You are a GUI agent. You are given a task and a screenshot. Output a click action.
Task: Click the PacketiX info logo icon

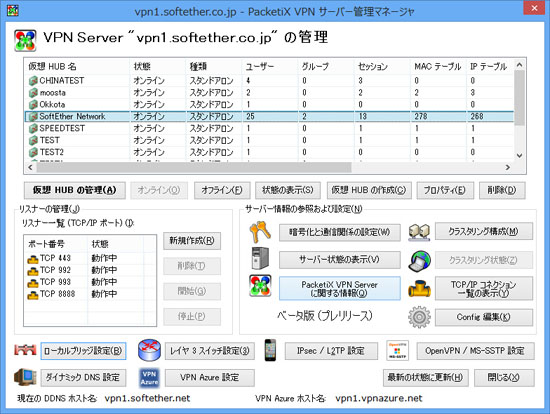pyautogui.click(x=260, y=286)
